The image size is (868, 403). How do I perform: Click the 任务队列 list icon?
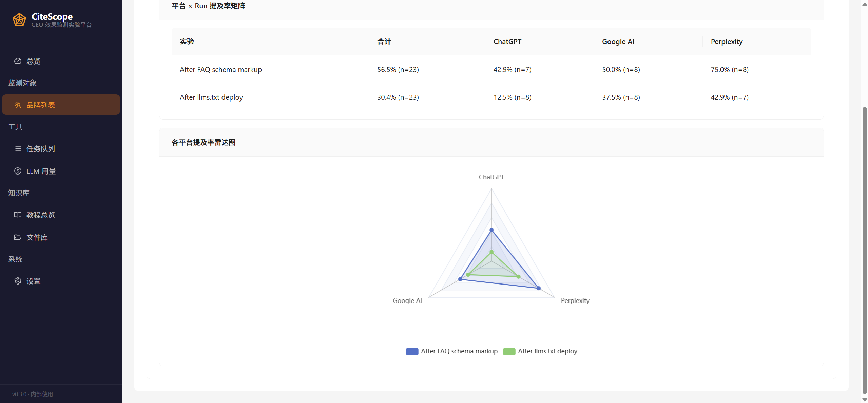click(x=18, y=149)
